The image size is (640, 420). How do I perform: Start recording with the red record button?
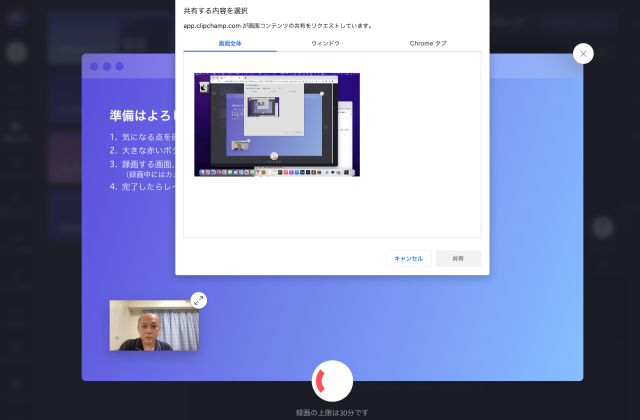[x=332, y=380]
